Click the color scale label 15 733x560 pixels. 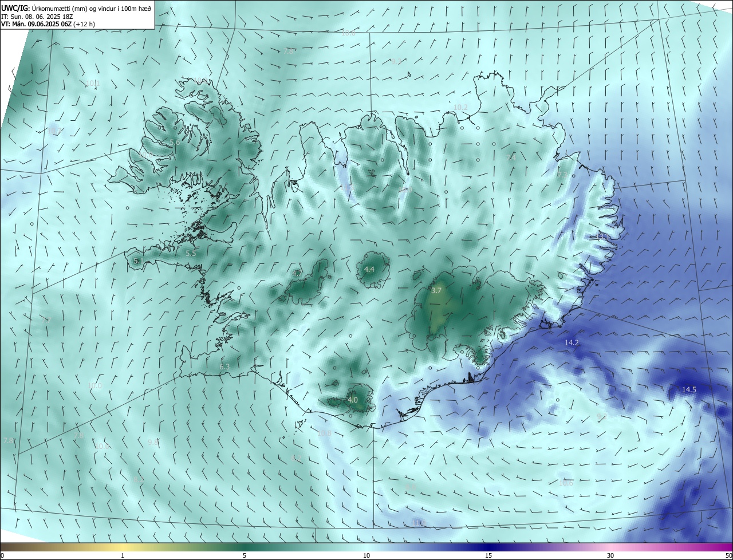(488, 555)
